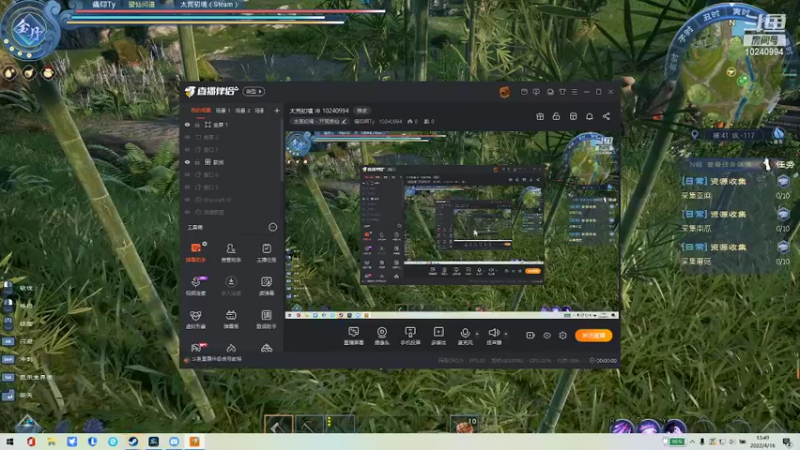
Task: Add a new scene with plus button
Action: [277, 110]
